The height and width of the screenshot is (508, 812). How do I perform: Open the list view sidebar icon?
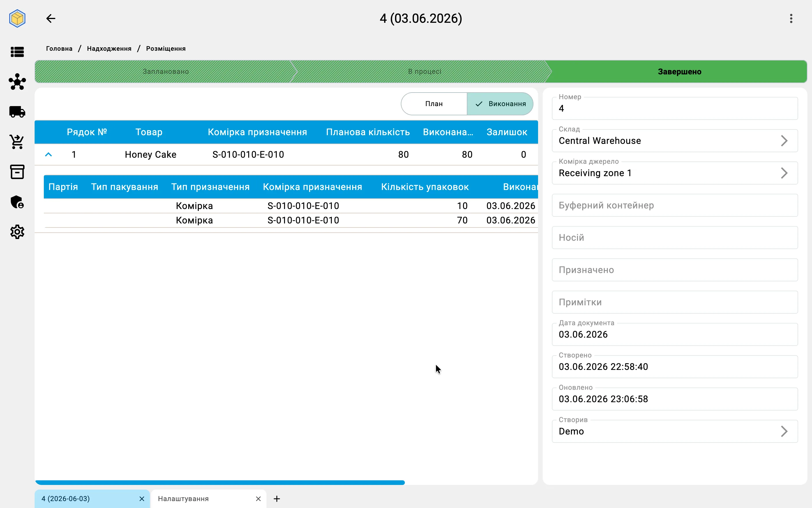[17, 52]
